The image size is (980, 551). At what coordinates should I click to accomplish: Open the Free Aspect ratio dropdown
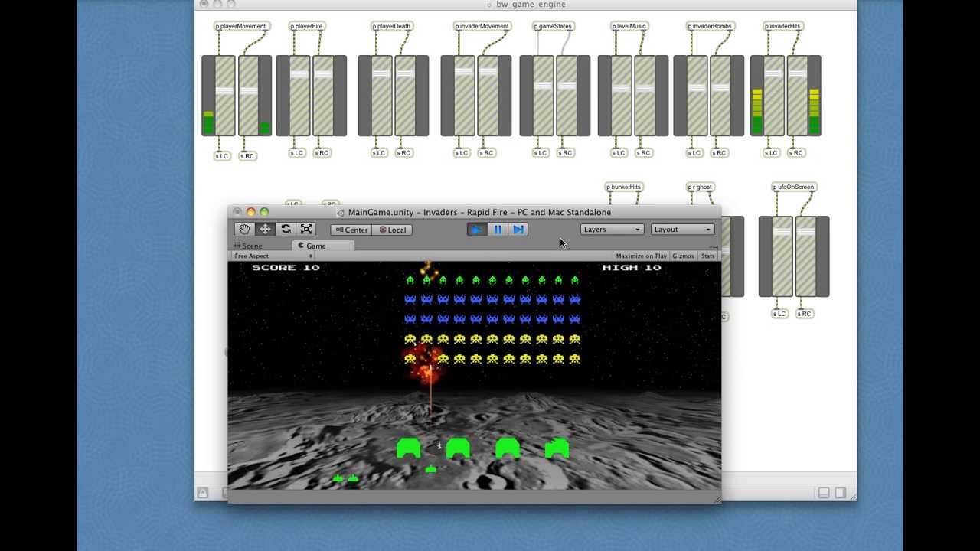tap(273, 256)
